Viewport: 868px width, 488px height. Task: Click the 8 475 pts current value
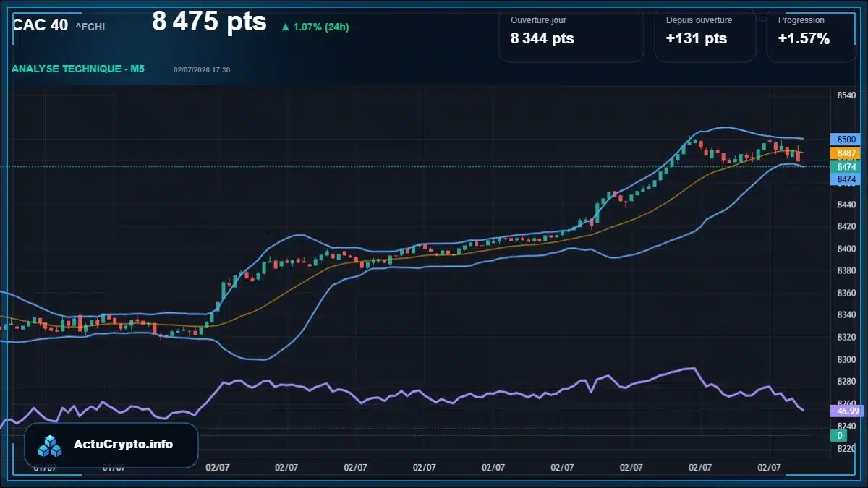coord(209,22)
